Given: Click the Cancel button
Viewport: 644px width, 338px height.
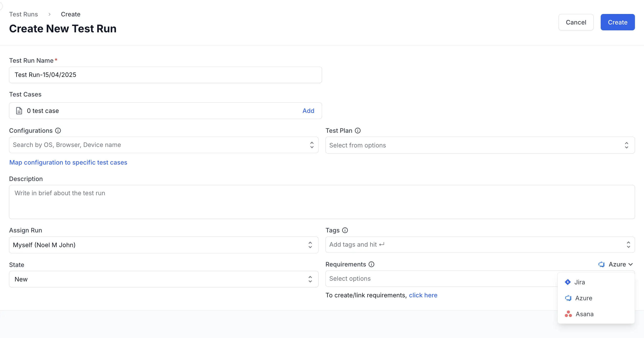Looking at the screenshot, I should coord(576,22).
